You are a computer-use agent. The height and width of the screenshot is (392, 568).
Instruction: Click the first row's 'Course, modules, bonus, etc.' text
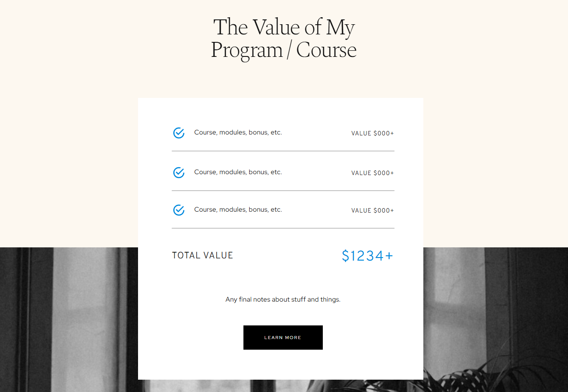click(238, 132)
